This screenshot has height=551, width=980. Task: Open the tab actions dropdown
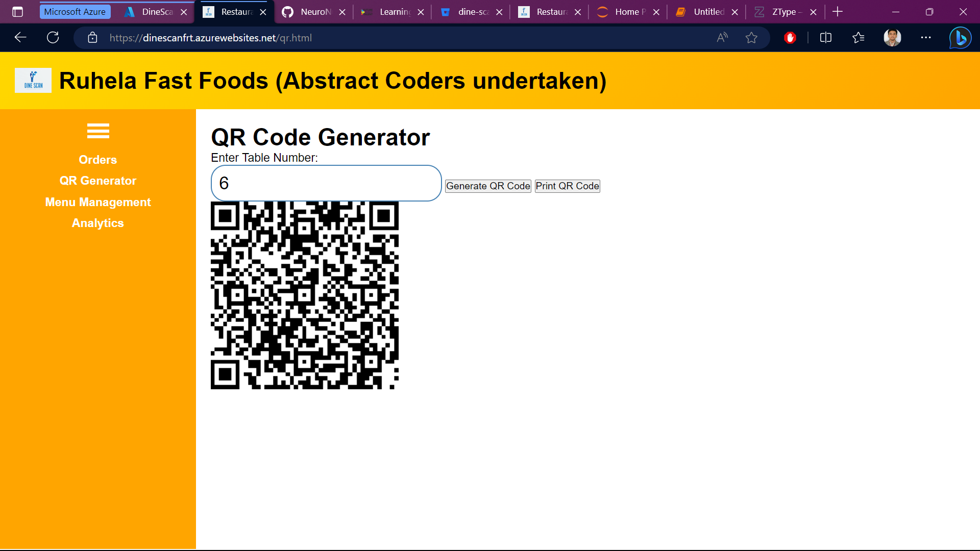pos(17,11)
